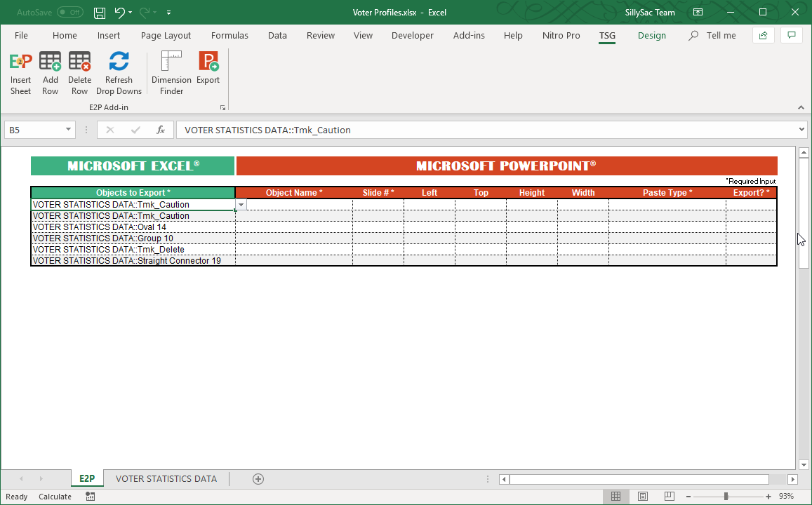This screenshot has width=812, height=505.
Task: Click the macro record icon in status bar
Action: 90,496
